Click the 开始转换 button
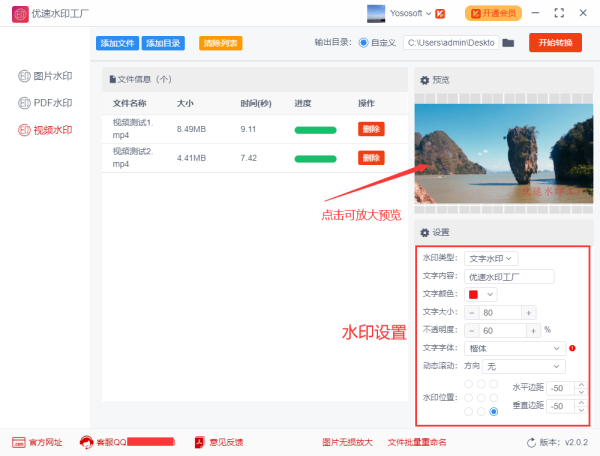 [x=555, y=42]
